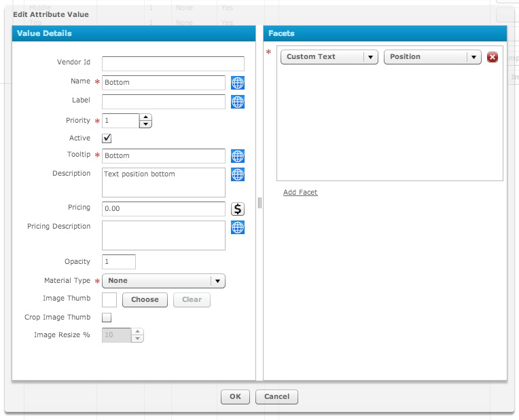This screenshot has height=420, width=519.
Task: Open translations globe for Tooltip field
Action: point(238,156)
